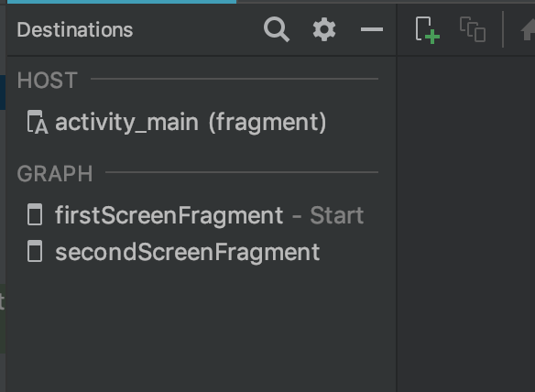Click the greyed Nest Into Graph icon
This screenshot has height=392, width=535.
(473, 29)
